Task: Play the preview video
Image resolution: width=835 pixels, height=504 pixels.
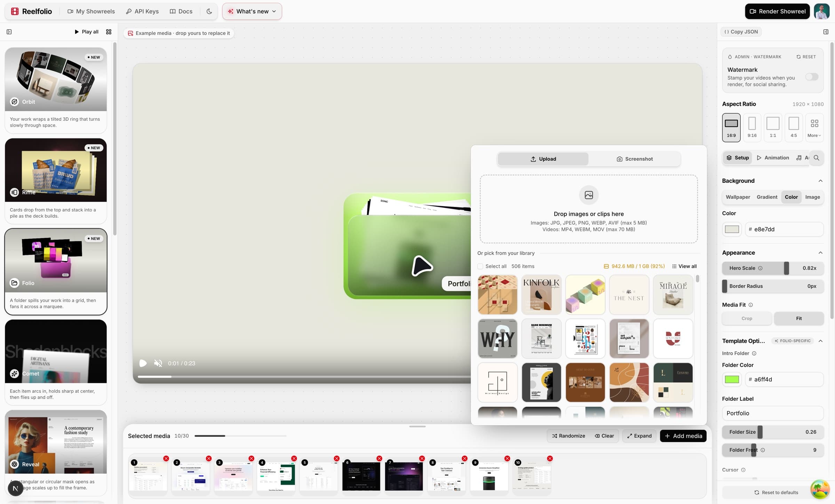Action: coord(143,363)
